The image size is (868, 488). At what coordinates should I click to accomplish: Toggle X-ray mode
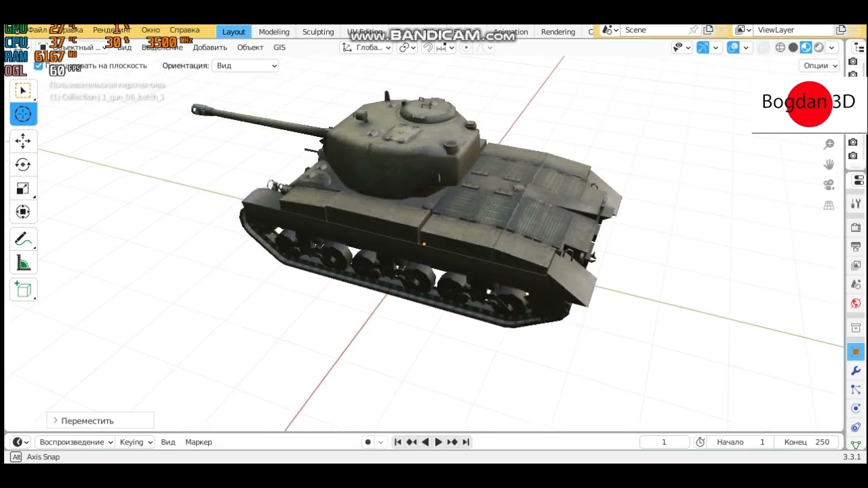(x=763, y=47)
